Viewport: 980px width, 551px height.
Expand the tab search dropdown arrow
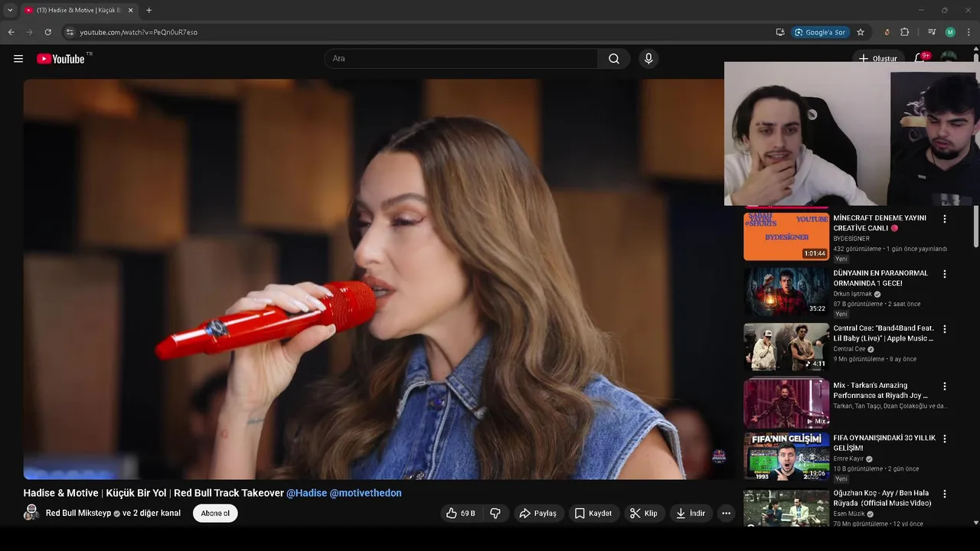[10, 11]
